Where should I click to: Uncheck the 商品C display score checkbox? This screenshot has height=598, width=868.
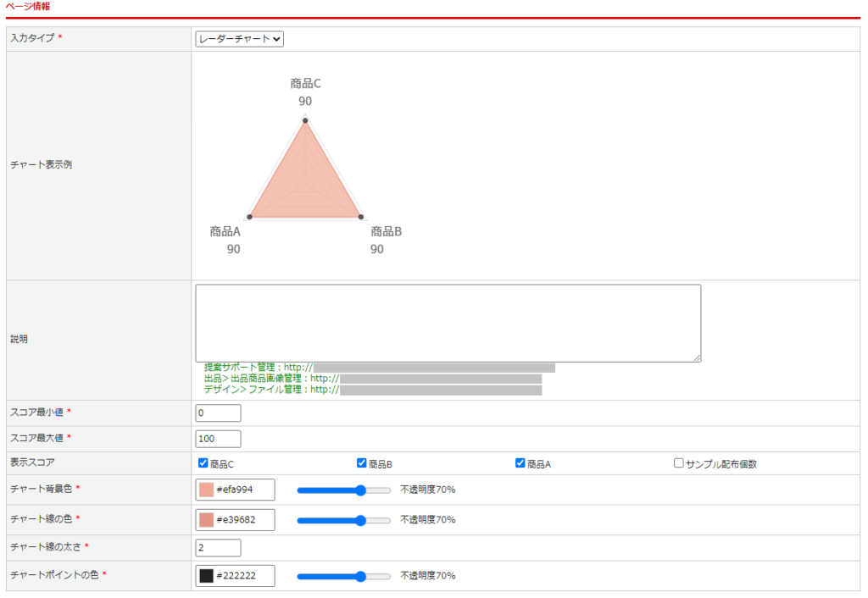(203, 463)
